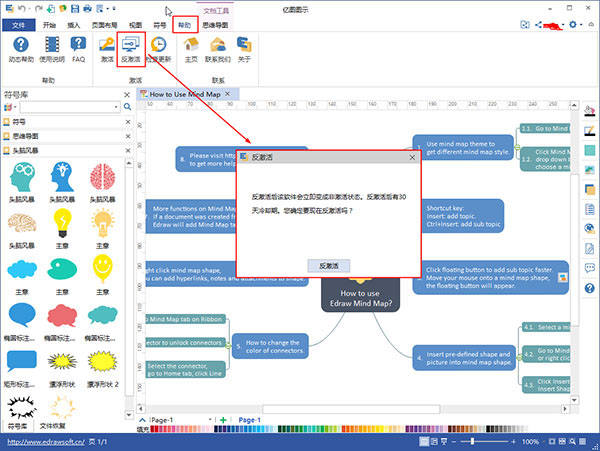Expand the page list up-chevron

pos(142,420)
